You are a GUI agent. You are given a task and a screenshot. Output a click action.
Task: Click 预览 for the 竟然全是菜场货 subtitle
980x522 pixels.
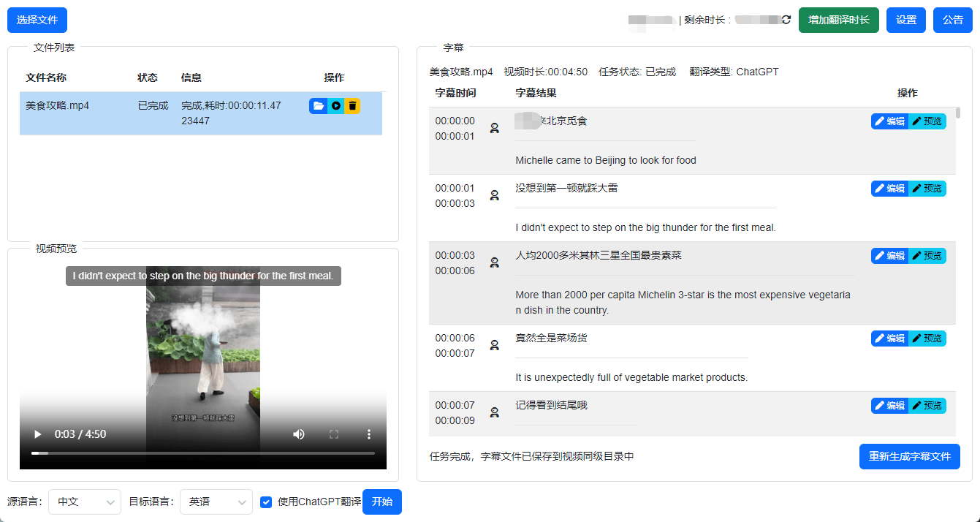927,338
